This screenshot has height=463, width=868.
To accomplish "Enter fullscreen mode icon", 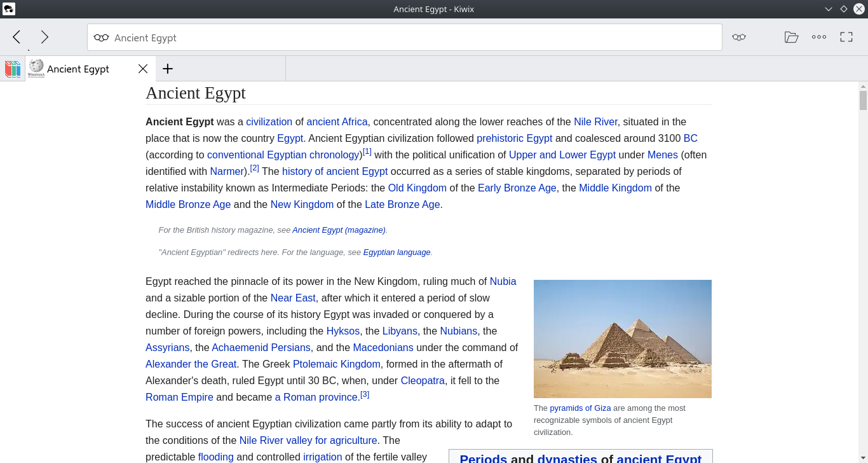I will [846, 37].
